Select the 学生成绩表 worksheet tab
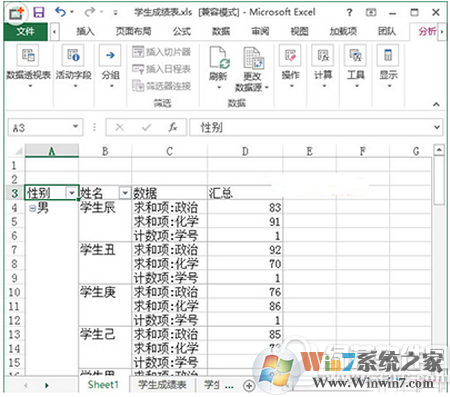This screenshot has width=450, height=397. 162,385
